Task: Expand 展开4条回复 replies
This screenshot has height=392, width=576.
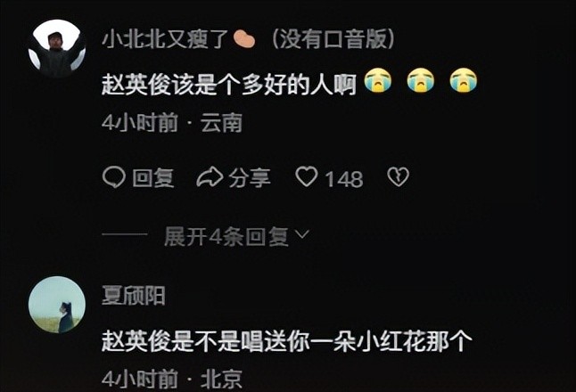Action: pos(226,235)
